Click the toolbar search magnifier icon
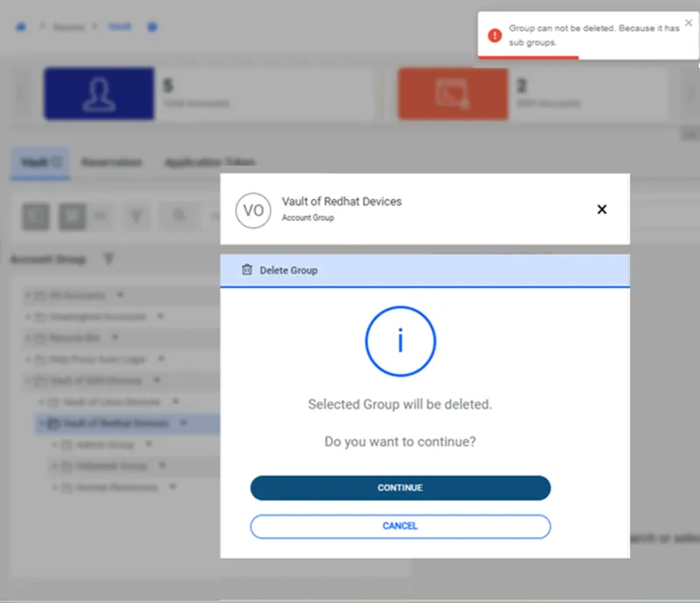This screenshot has height=603, width=700. click(179, 216)
